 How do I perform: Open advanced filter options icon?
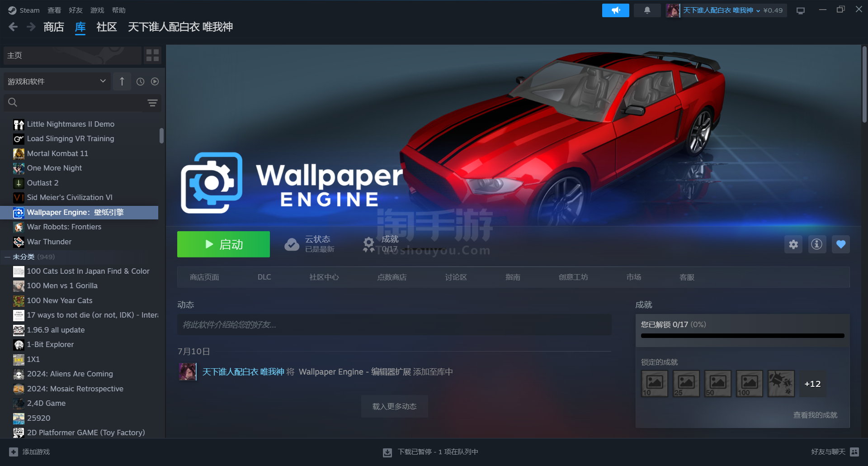(x=152, y=103)
